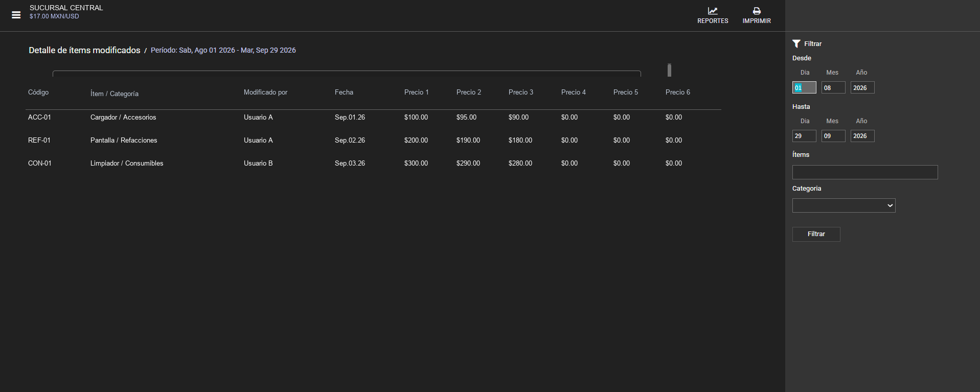
Task: Click the Ítems search input field
Action: pyautogui.click(x=865, y=172)
